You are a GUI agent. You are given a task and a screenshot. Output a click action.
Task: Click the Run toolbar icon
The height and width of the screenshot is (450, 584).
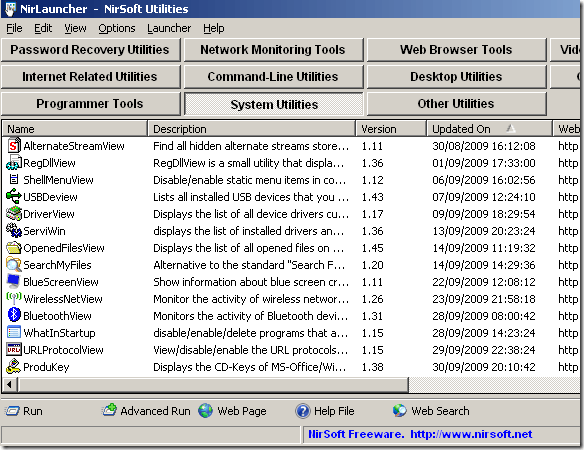pyautogui.click(x=12, y=411)
